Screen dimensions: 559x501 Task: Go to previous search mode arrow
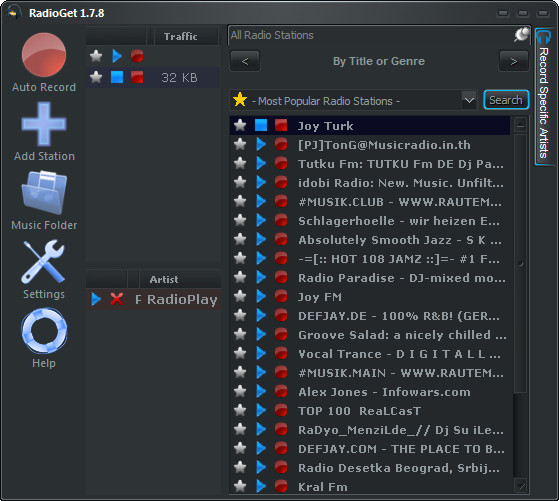(x=245, y=61)
